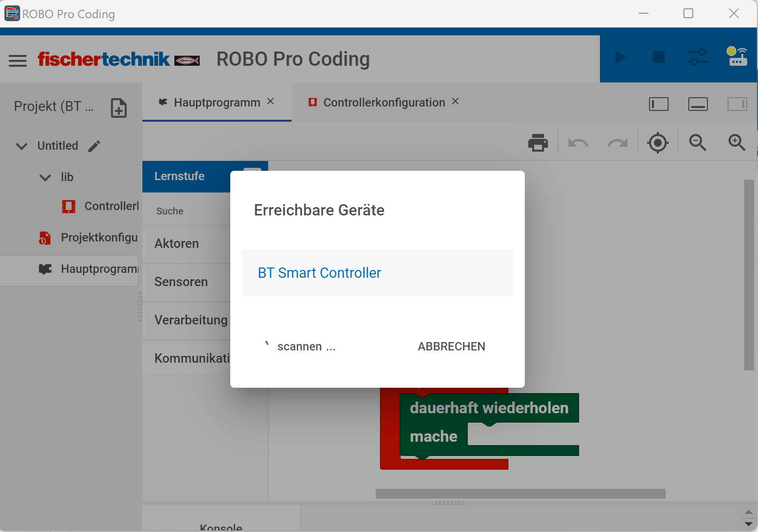Image resolution: width=758 pixels, height=532 pixels.
Task: Open the Lernstufe selector
Action: [187, 177]
